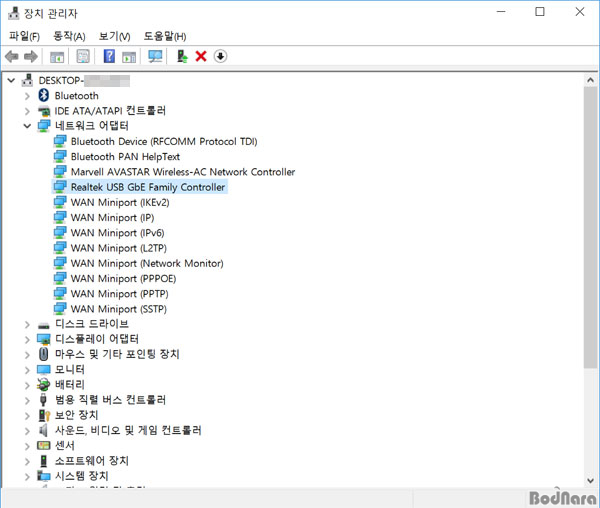Image resolution: width=600 pixels, height=508 pixels.
Task: Select WAN Miniport (Network Monitor)
Action: 147,264
